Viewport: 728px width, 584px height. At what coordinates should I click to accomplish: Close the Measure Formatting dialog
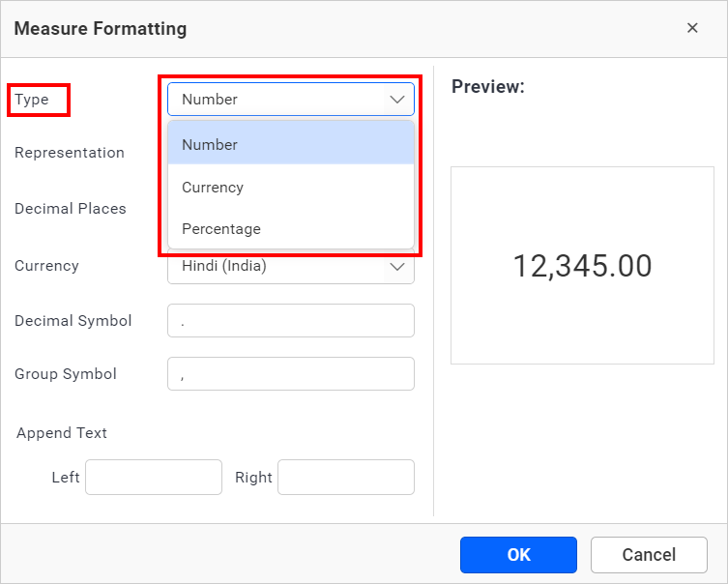click(x=692, y=28)
